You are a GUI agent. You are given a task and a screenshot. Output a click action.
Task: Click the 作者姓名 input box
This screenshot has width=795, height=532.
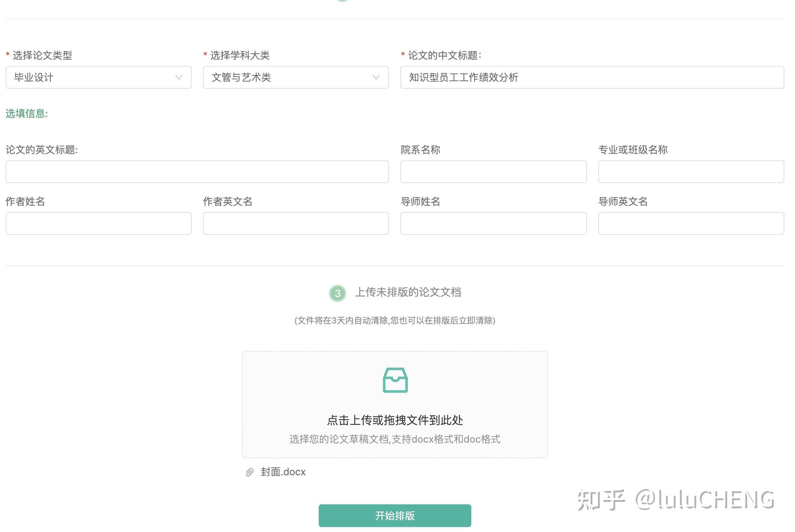[x=98, y=223]
